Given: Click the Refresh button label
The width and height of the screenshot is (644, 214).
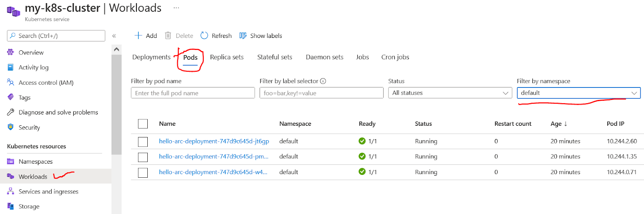Looking at the screenshot, I should [222, 35].
